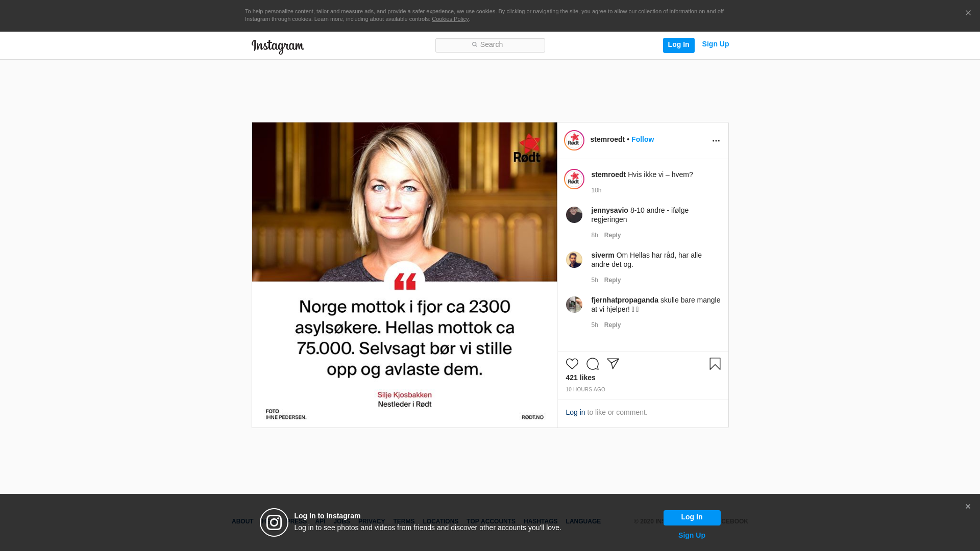Save post with bookmark icon

(x=715, y=364)
